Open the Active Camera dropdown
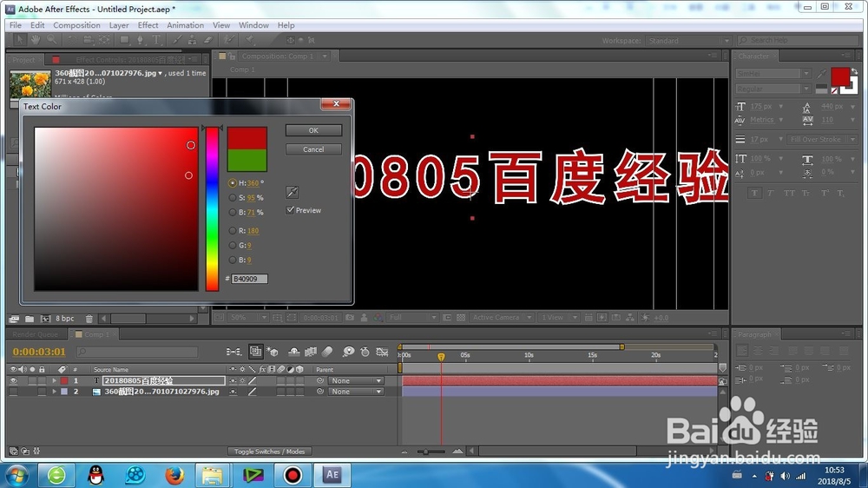 502,318
